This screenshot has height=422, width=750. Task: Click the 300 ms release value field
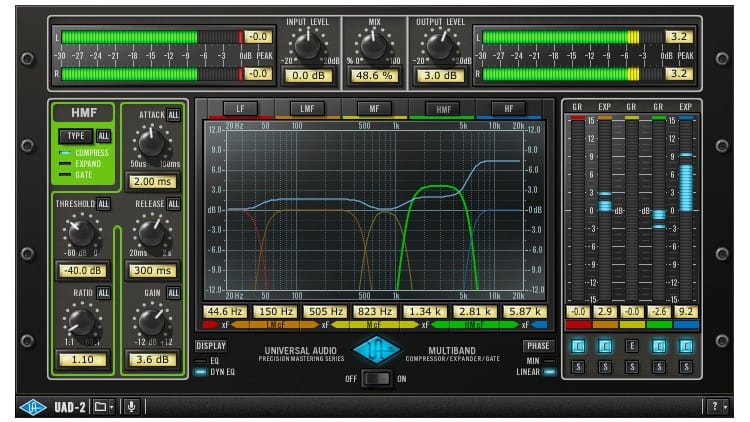point(153,270)
